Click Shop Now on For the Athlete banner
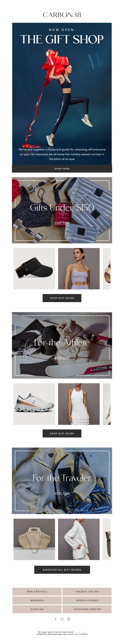This screenshot has height=644, width=124. click(62, 358)
